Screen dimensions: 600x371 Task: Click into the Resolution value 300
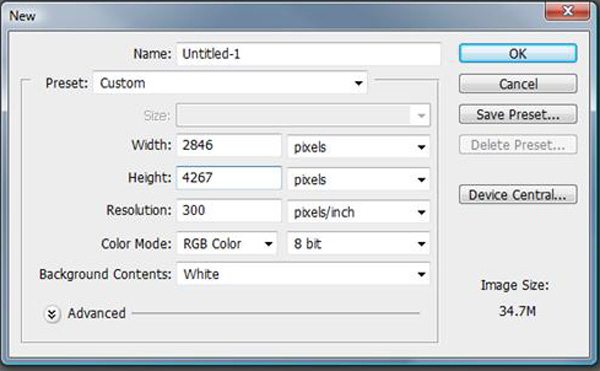[229, 210]
